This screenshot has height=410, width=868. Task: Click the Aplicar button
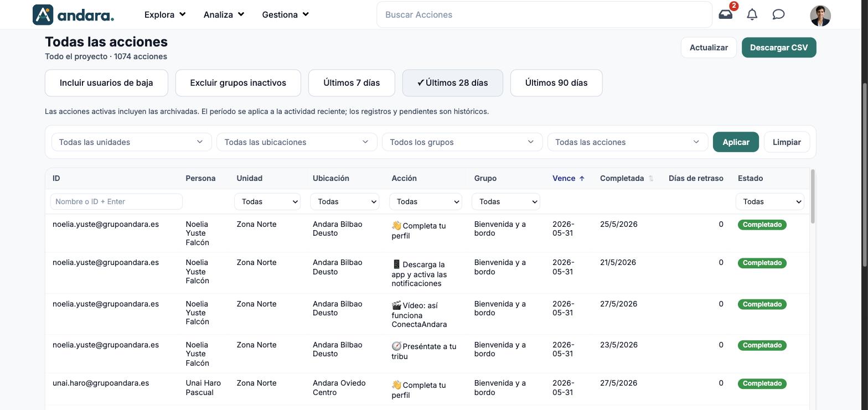(736, 142)
